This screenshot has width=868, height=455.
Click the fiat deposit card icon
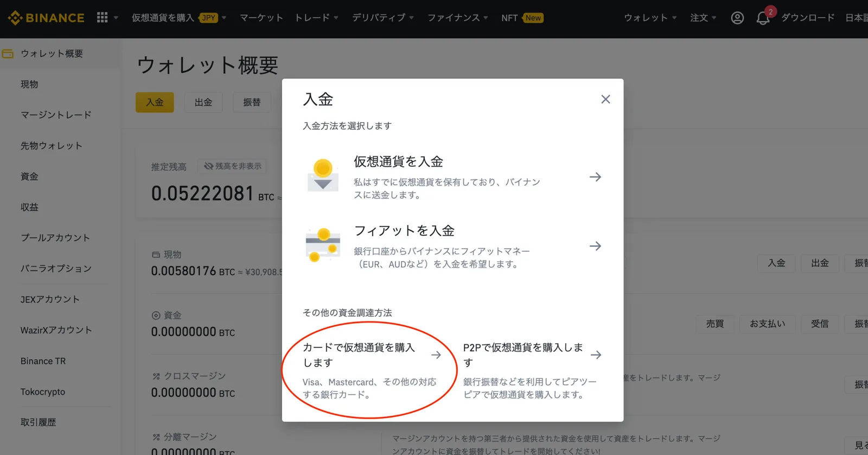323,245
